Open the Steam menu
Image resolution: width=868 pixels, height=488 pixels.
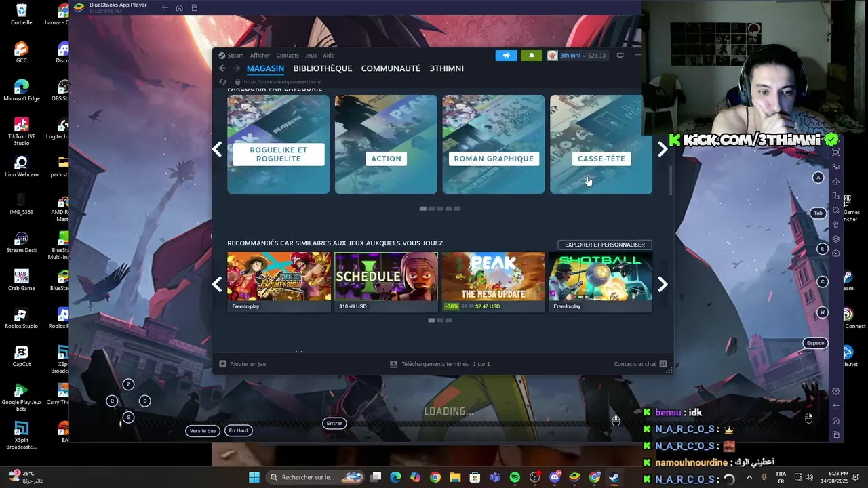click(231, 56)
